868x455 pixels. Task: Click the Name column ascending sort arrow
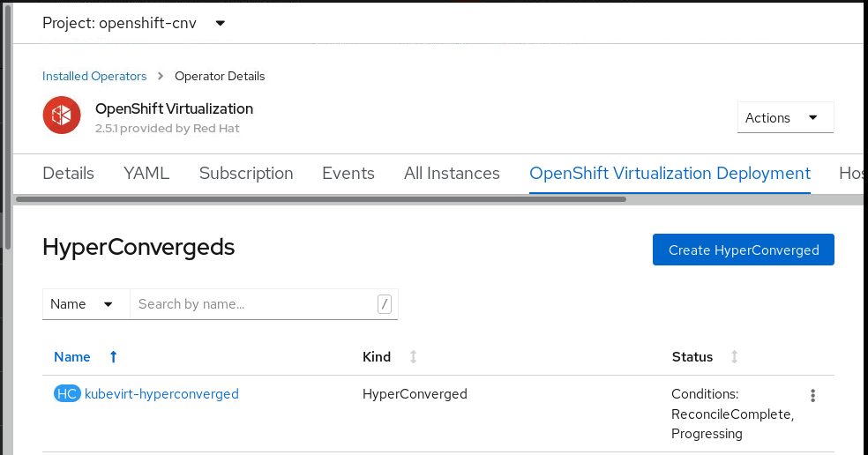(x=113, y=357)
